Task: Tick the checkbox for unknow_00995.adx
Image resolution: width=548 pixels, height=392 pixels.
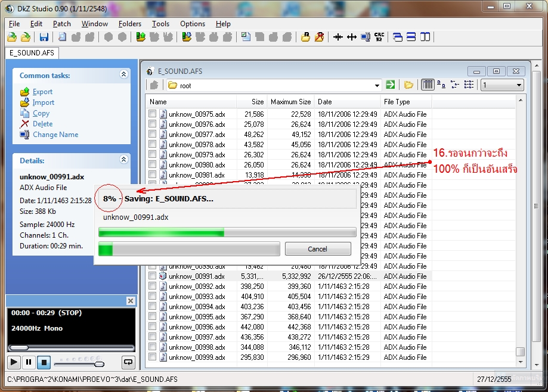Action: tap(152, 316)
